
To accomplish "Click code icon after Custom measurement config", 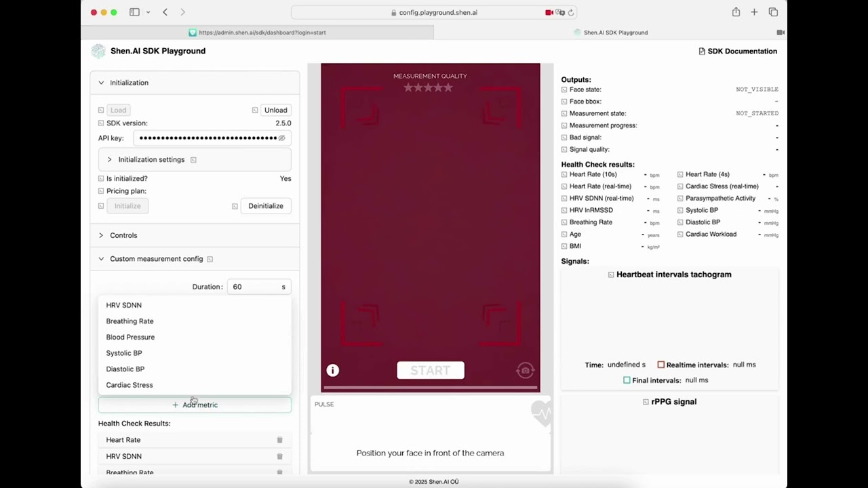I will [210, 259].
